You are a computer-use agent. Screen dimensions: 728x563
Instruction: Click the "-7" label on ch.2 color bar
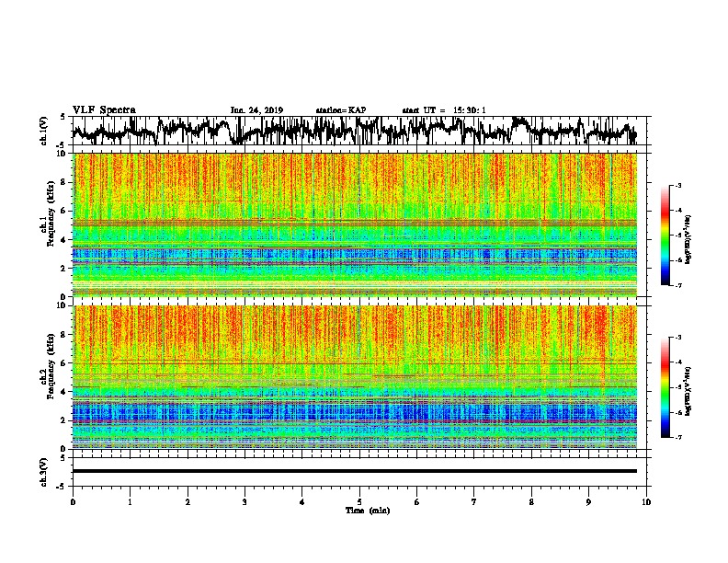coord(677,437)
